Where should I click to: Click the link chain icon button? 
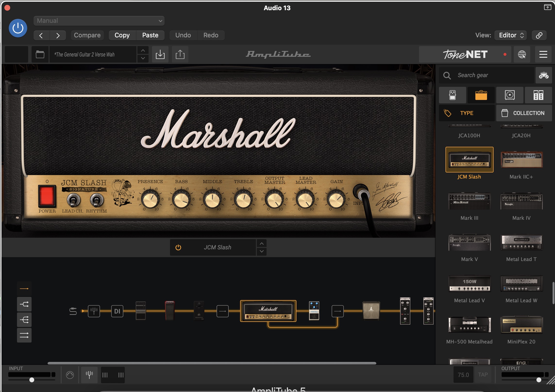click(x=539, y=35)
